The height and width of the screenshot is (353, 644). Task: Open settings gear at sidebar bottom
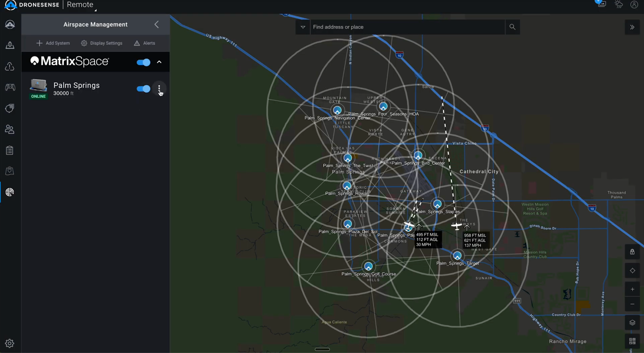tap(10, 343)
